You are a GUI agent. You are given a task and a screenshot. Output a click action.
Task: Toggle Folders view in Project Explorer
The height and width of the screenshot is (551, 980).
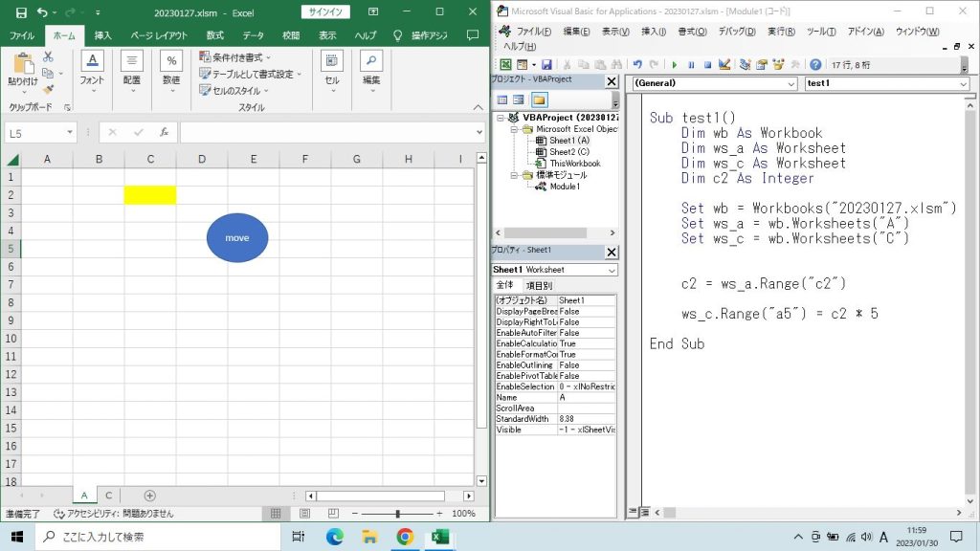[540, 99]
